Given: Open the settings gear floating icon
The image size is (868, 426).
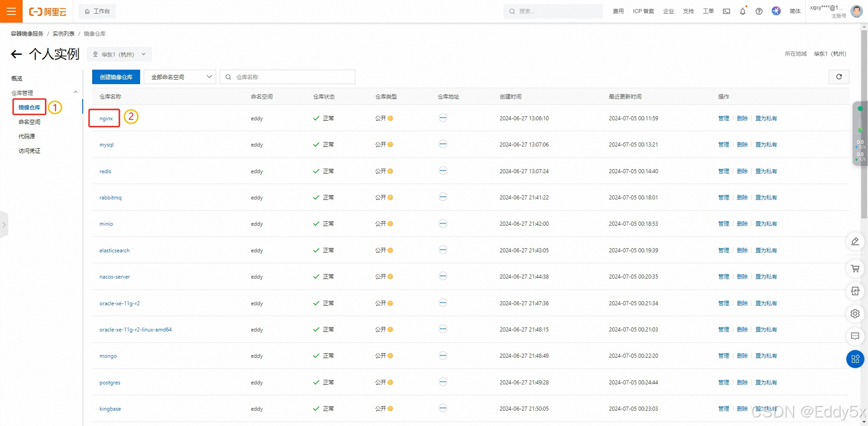Looking at the screenshot, I should [855, 313].
